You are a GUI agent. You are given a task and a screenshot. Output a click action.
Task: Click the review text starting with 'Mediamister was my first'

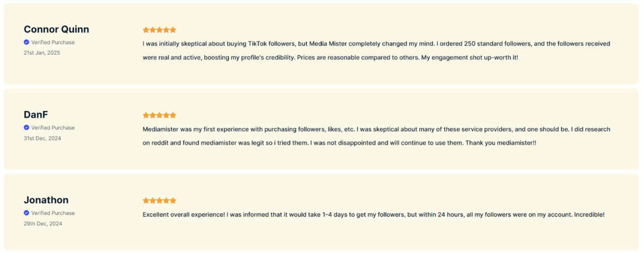(x=376, y=136)
